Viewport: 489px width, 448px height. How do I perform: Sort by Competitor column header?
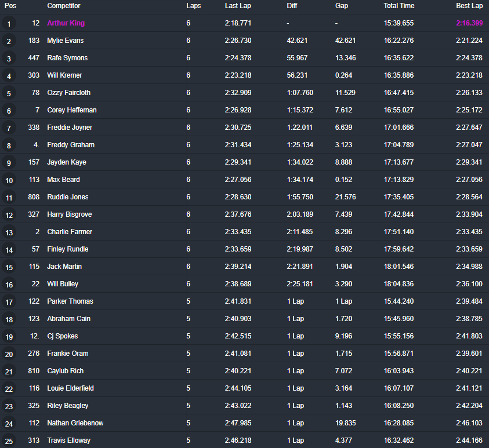(64, 6)
